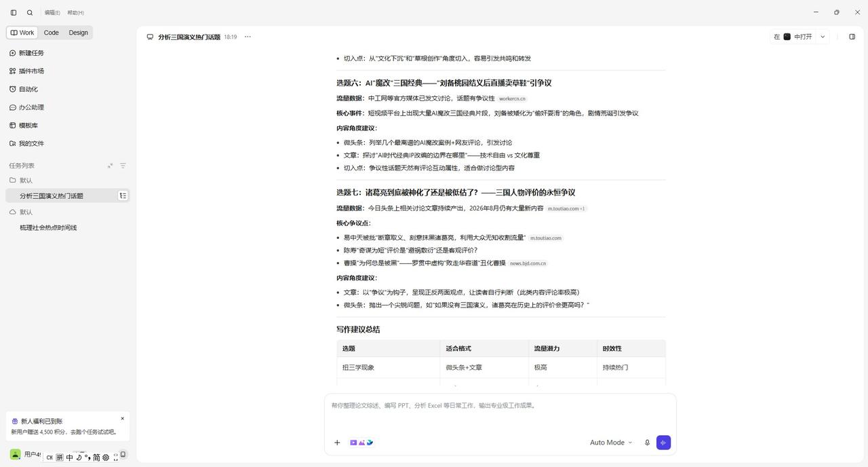
Task: Switch IME 简 simplified/traditional mode
Action: click(x=96, y=457)
